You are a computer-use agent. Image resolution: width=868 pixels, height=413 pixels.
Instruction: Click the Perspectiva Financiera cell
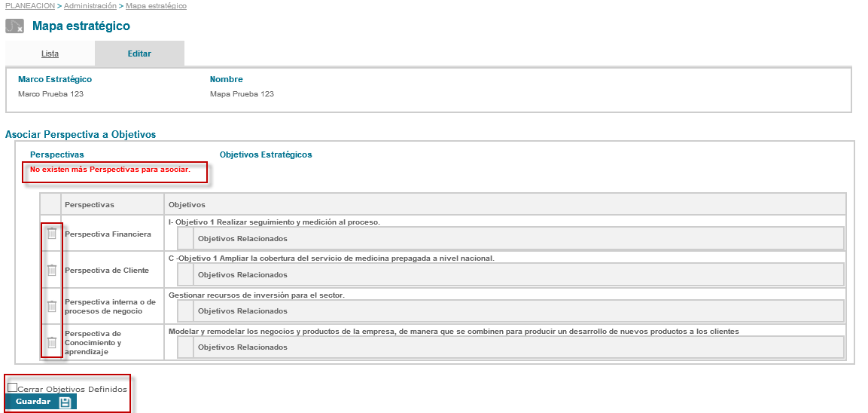tap(108, 234)
